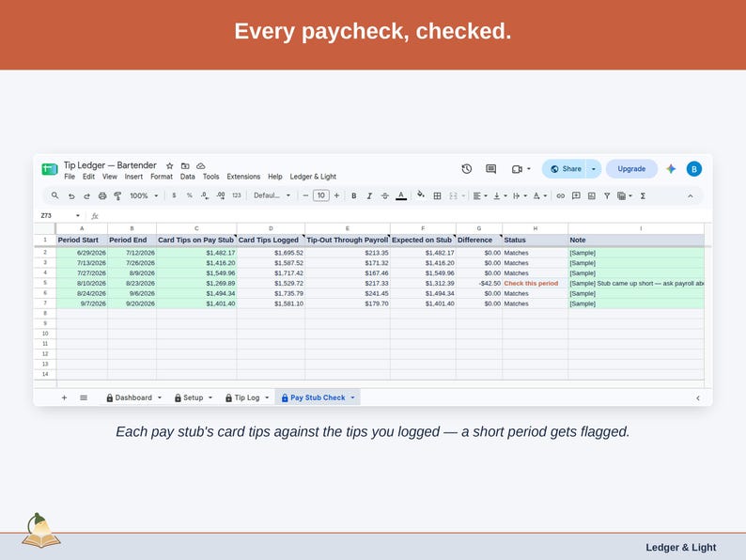Print the spreadsheet

click(102, 196)
